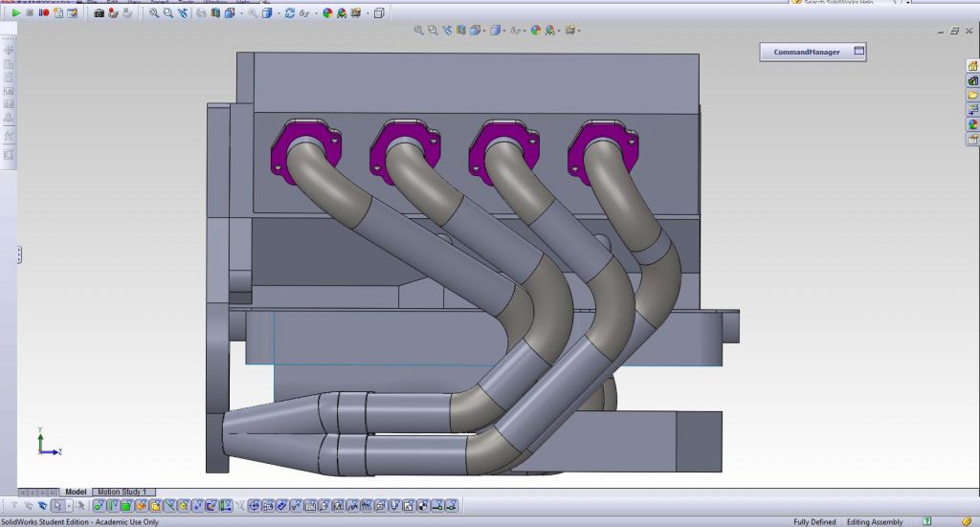The height and width of the screenshot is (527, 980).
Task: Click the Editing Assembly status text
Action: tap(875, 522)
